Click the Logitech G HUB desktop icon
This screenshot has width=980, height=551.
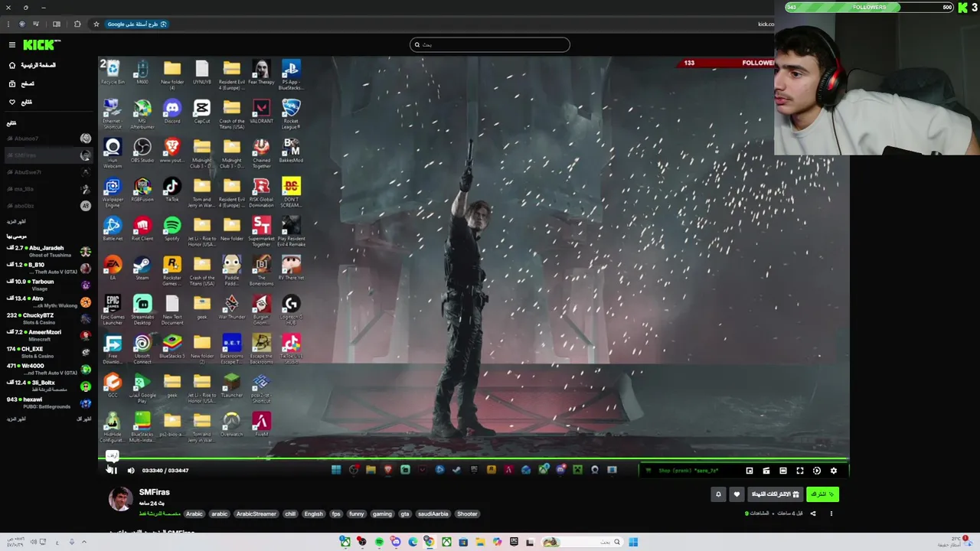tap(291, 310)
